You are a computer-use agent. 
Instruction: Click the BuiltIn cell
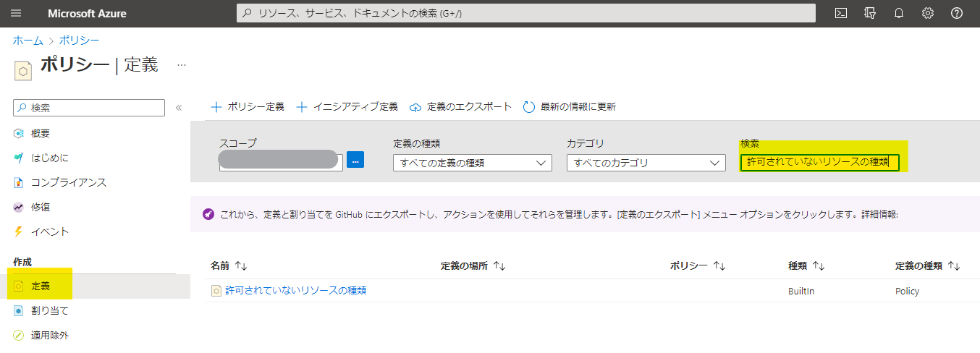[x=801, y=291]
